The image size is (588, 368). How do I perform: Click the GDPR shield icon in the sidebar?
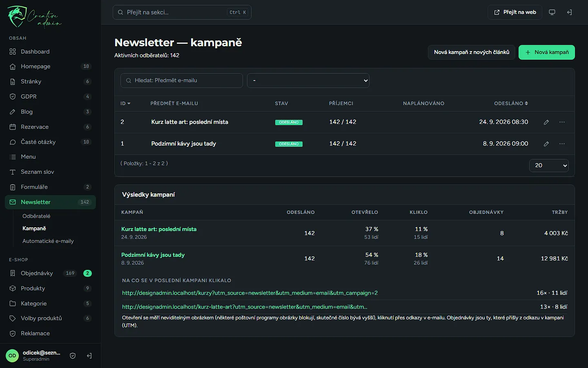point(13,97)
